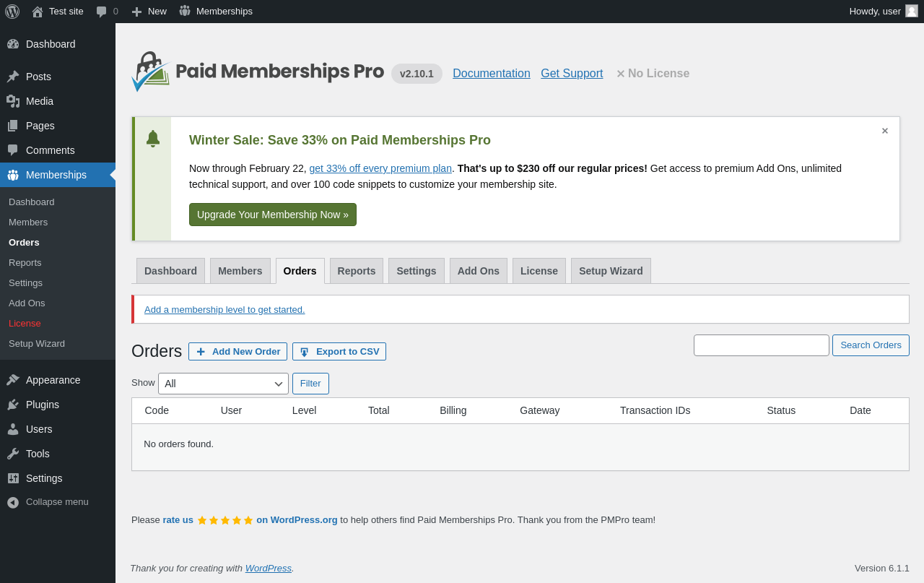Click the WordPress logo icon
The height and width of the screenshot is (583, 924).
(12, 12)
